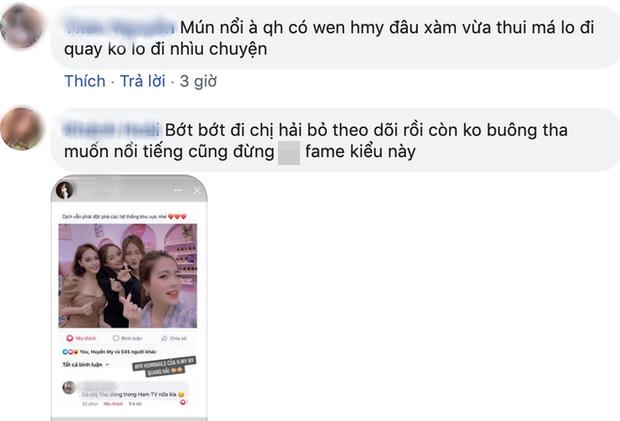This screenshot has height=421, width=620.
Task: Open the attached story screenshot image
Action: pos(129,298)
